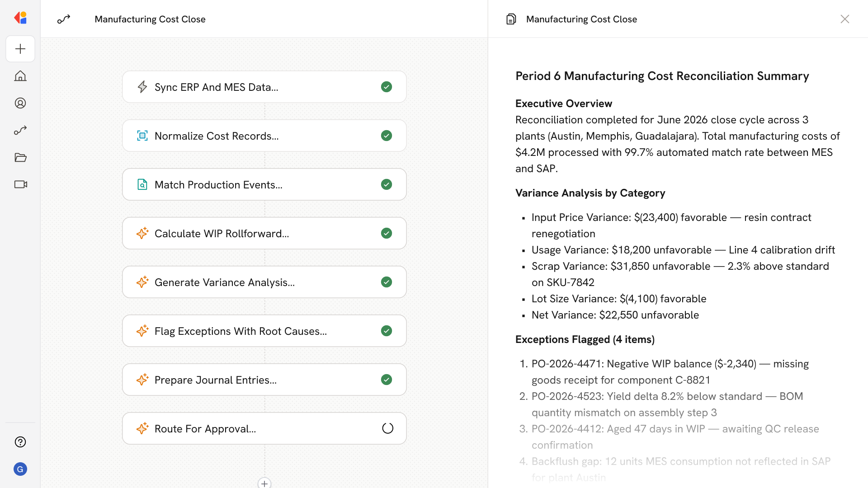Open the workflows icon in sidebar

pos(20,130)
